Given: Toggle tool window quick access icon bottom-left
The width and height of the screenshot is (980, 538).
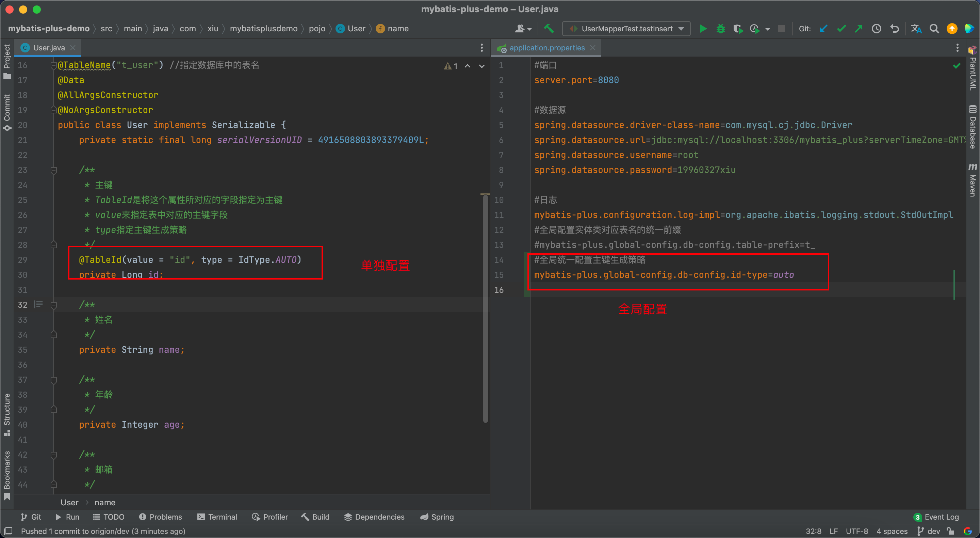Looking at the screenshot, I should [8, 531].
